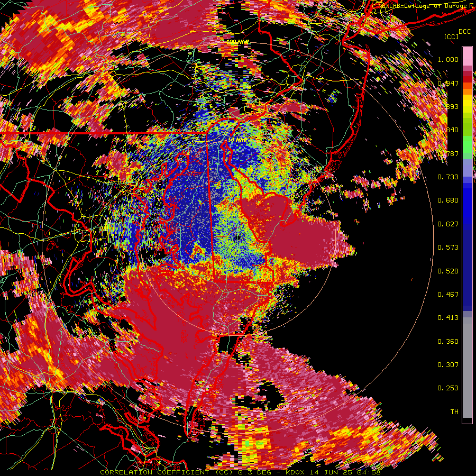Click the TH threshold label
476x476 pixels.
point(454,412)
